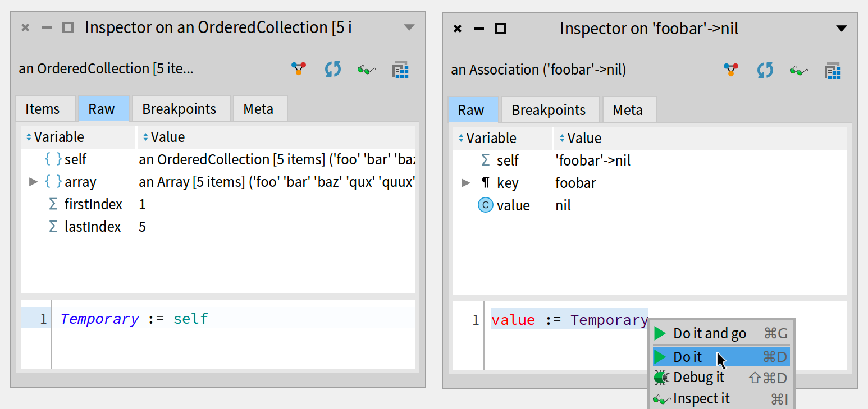Expand the array variable tree item
Screen dimensions: 868x409
(33, 181)
